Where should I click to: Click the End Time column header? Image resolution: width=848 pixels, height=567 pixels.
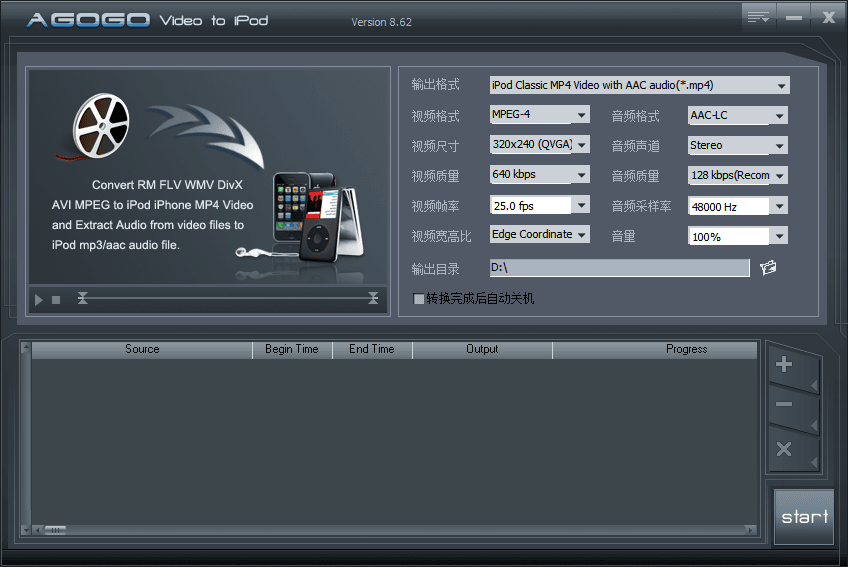click(372, 350)
